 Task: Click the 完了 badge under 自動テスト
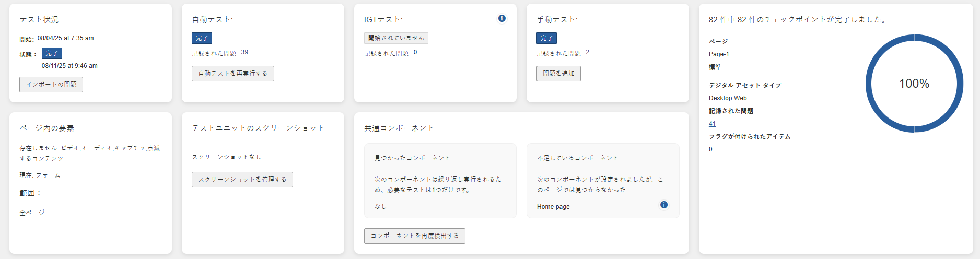tap(202, 38)
